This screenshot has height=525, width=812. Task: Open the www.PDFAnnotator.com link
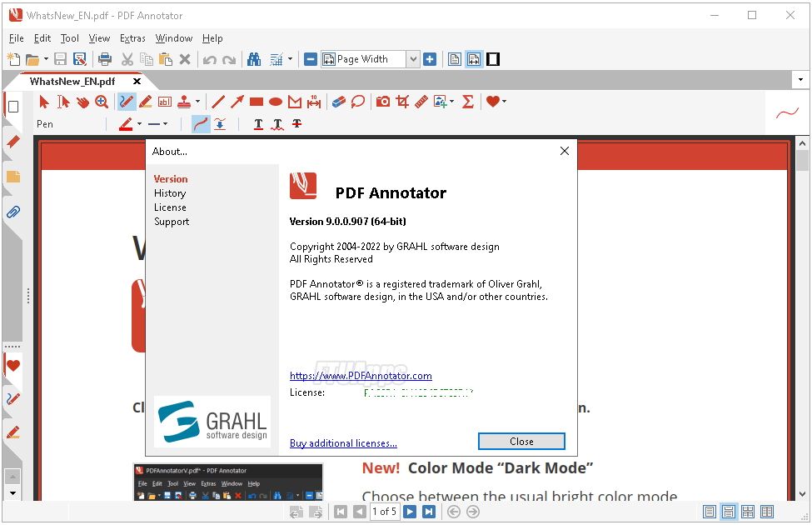(361, 376)
